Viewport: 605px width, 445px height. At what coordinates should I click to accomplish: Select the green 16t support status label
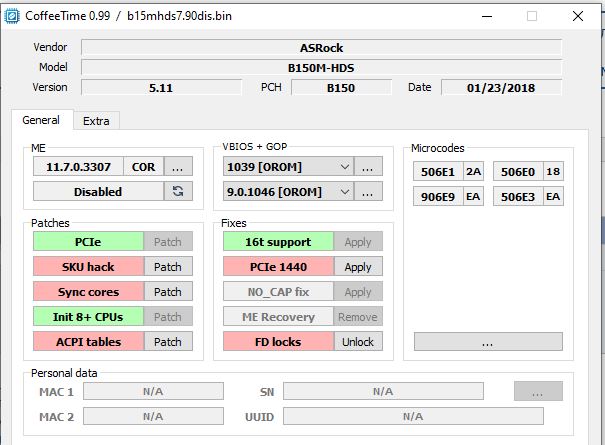coord(278,242)
